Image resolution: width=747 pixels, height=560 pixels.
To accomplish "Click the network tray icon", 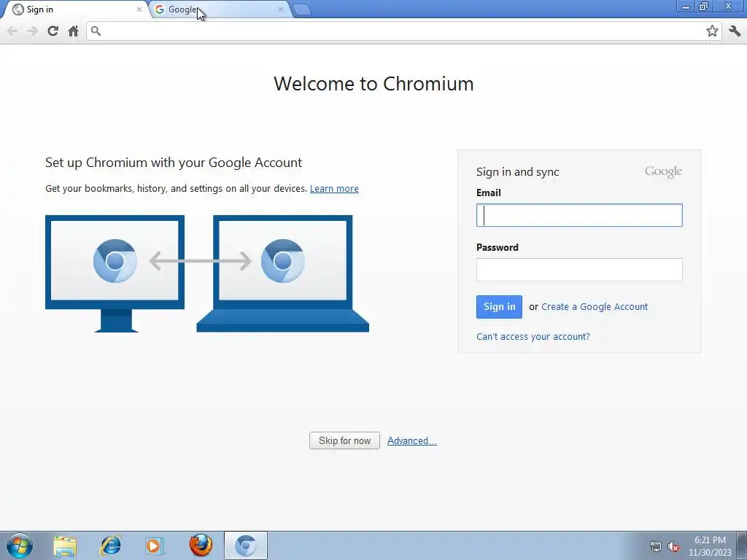I will tap(656, 547).
